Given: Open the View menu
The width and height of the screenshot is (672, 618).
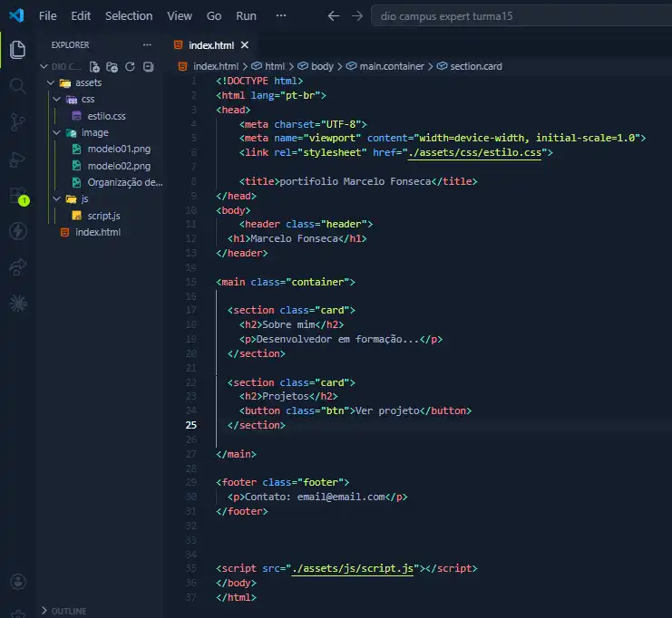Looking at the screenshot, I should pyautogui.click(x=180, y=15).
